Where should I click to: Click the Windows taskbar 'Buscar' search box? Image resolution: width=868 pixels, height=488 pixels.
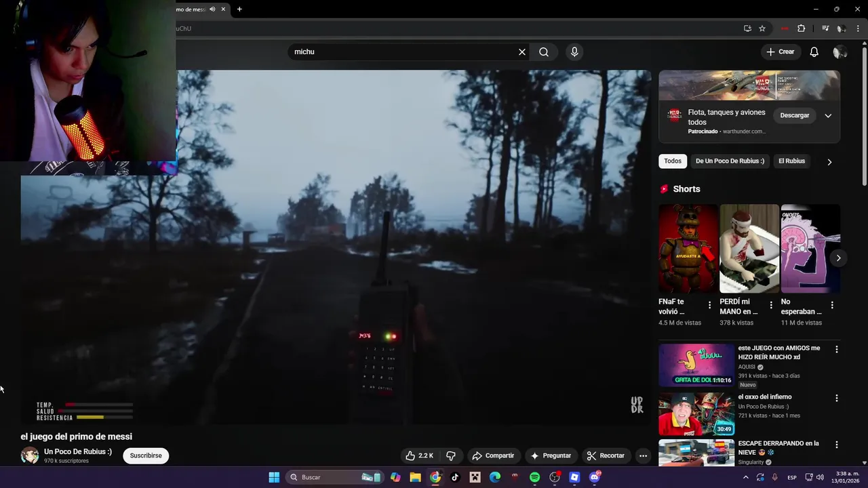pyautogui.click(x=335, y=477)
